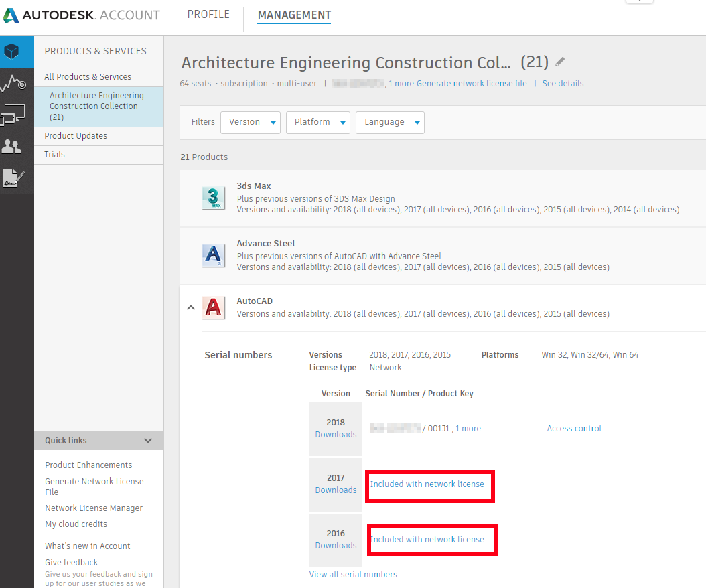Viewport: 706px width, 588px height.
Task: Open the Platform filter dropdown
Action: tap(317, 122)
